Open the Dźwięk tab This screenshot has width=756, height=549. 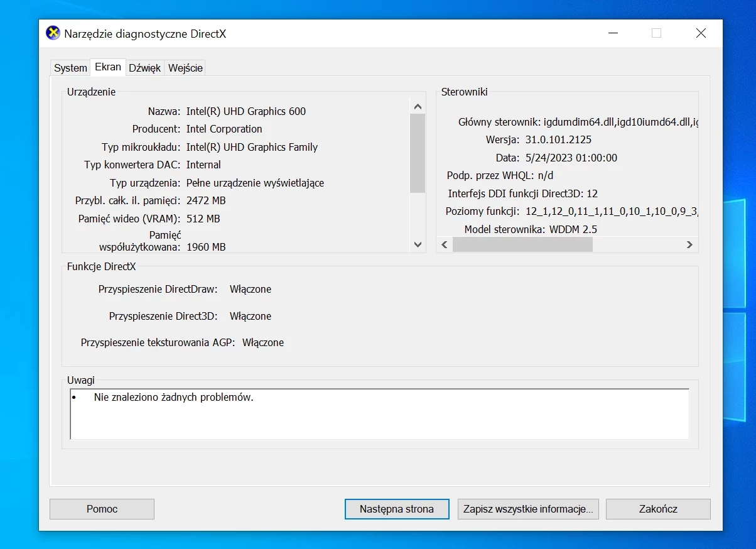coord(144,67)
